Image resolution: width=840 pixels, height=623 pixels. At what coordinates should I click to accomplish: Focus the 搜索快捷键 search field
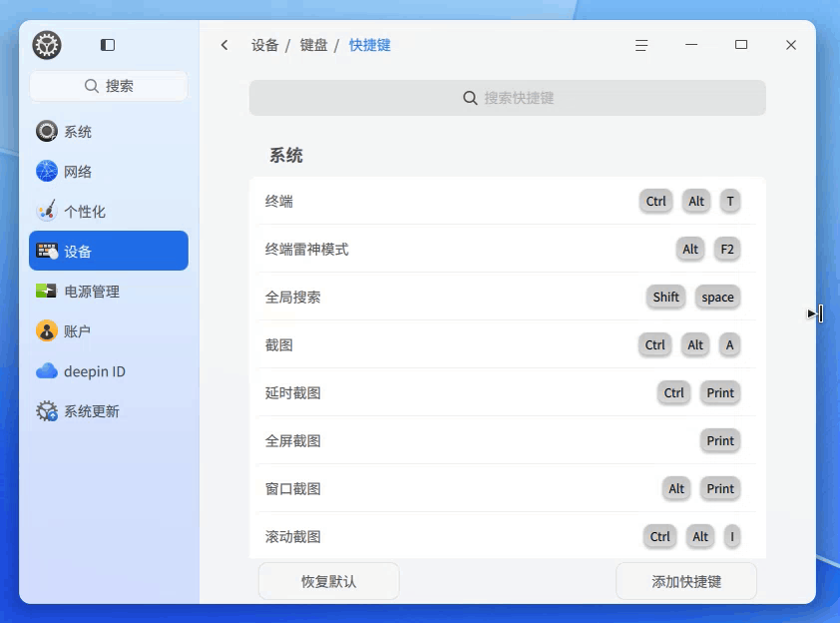pos(508,98)
